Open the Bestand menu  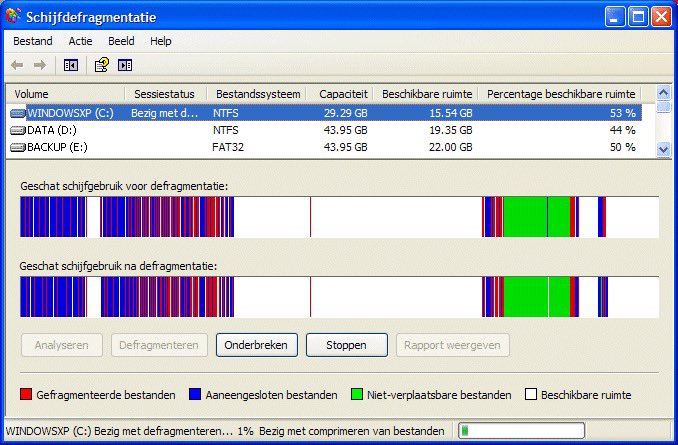33,41
